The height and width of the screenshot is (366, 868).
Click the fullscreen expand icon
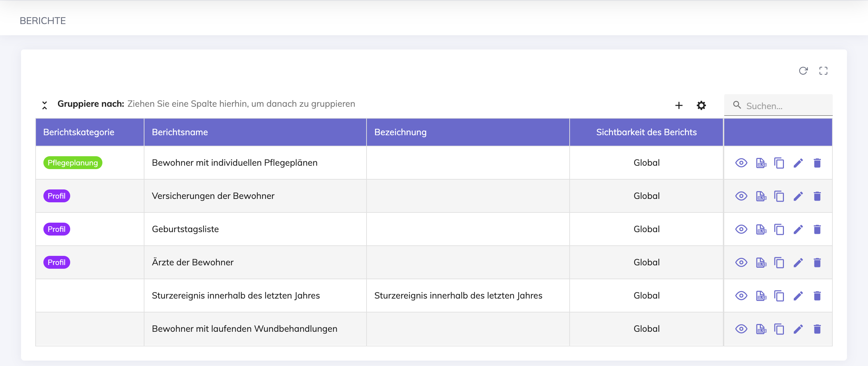823,71
